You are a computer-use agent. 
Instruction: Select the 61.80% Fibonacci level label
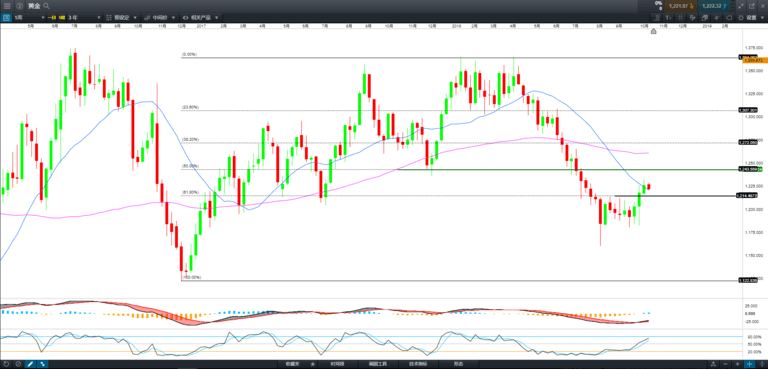pyautogui.click(x=191, y=192)
